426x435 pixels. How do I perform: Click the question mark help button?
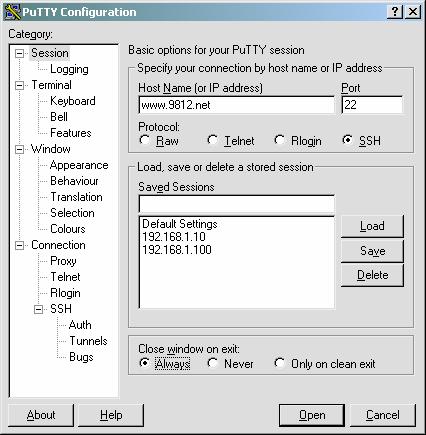point(395,12)
